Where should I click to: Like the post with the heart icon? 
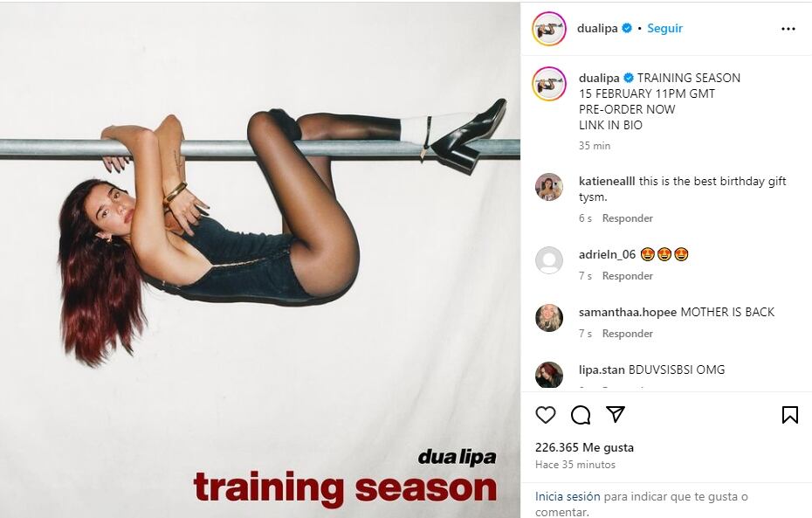546,415
